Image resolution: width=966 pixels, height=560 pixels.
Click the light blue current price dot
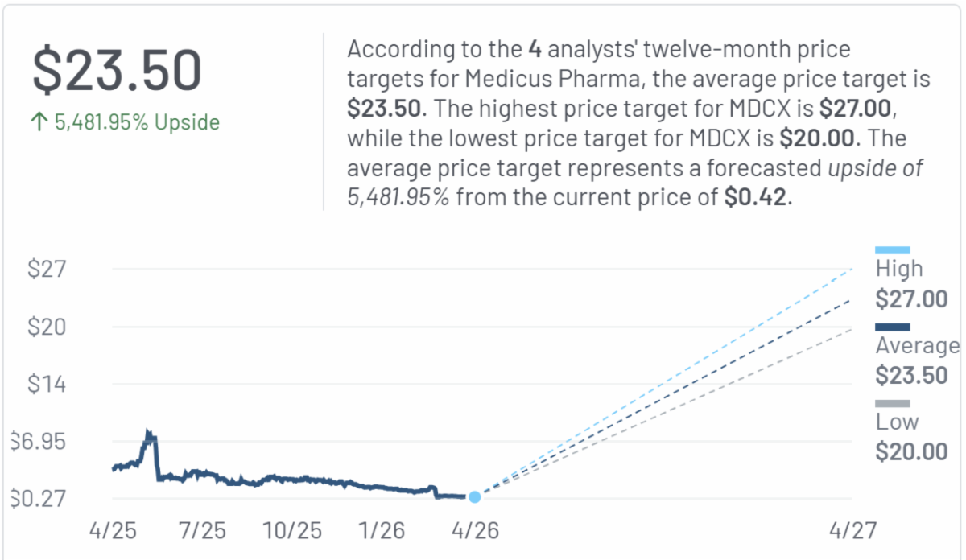click(x=474, y=497)
